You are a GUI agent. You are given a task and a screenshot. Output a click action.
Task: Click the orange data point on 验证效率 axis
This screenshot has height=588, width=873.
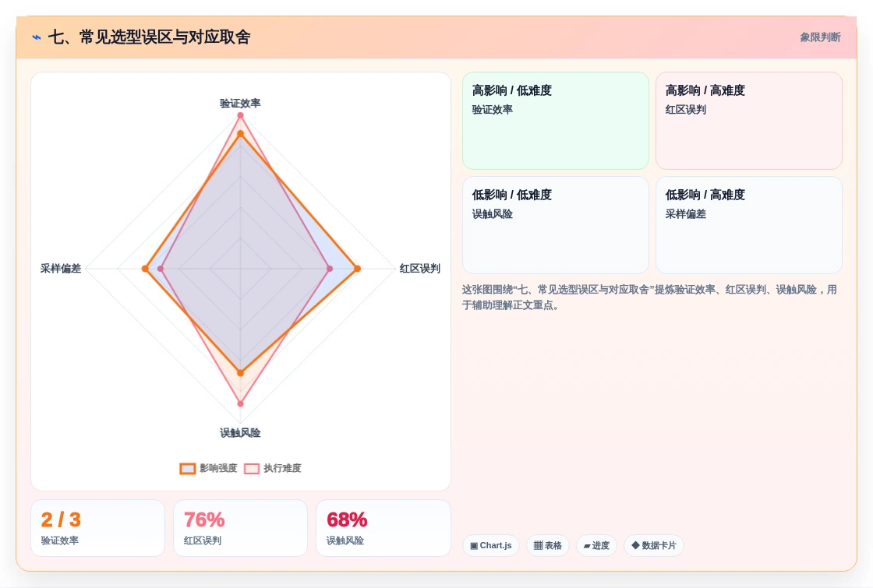coord(241,134)
